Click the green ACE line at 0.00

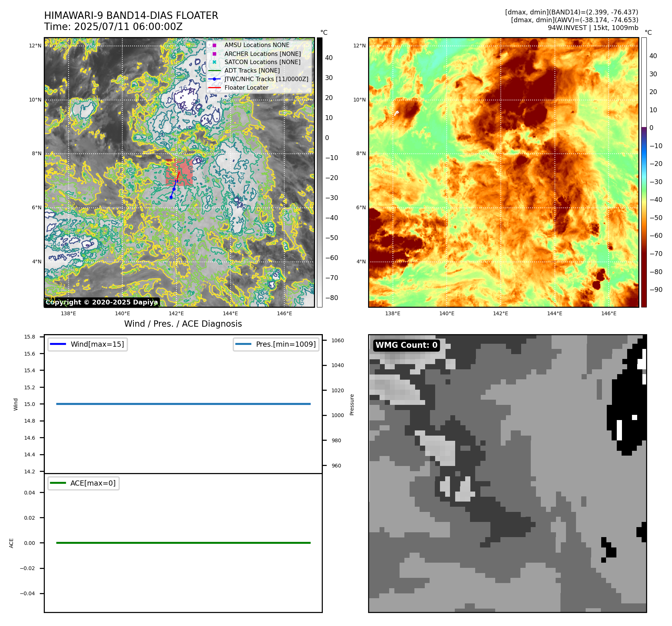click(183, 543)
